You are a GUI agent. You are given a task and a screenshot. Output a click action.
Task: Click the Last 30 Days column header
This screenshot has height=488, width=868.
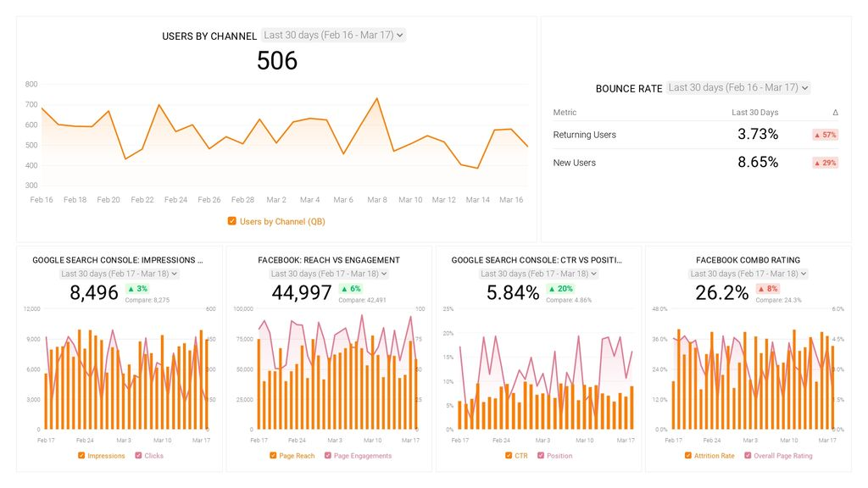click(755, 113)
